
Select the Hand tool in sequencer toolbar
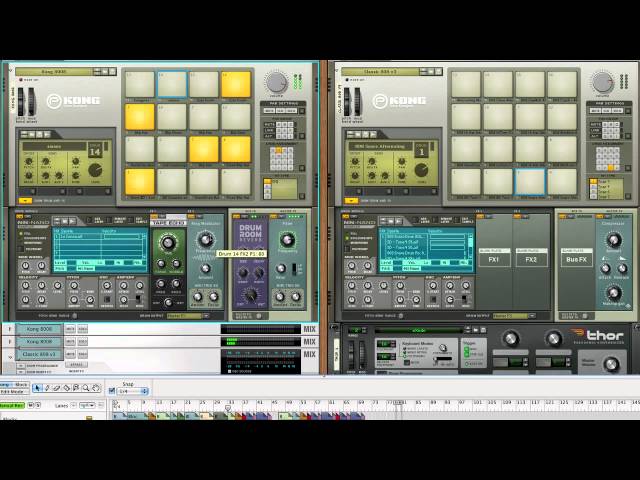point(96,388)
